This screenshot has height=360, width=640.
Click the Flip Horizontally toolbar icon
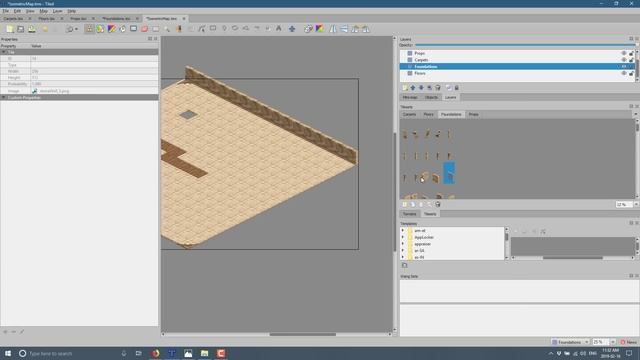pos(333,29)
